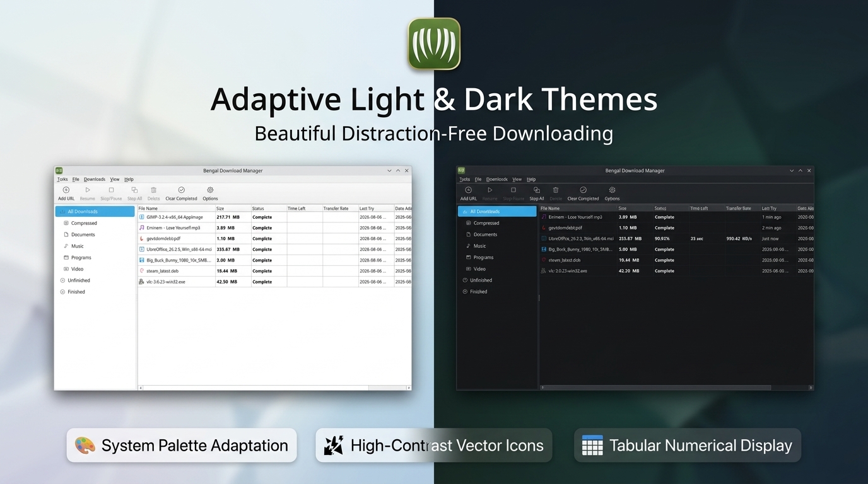Click the vlc exe file icon in light window
The height and width of the screenshot is (484, 868).
tap(142, 282)
